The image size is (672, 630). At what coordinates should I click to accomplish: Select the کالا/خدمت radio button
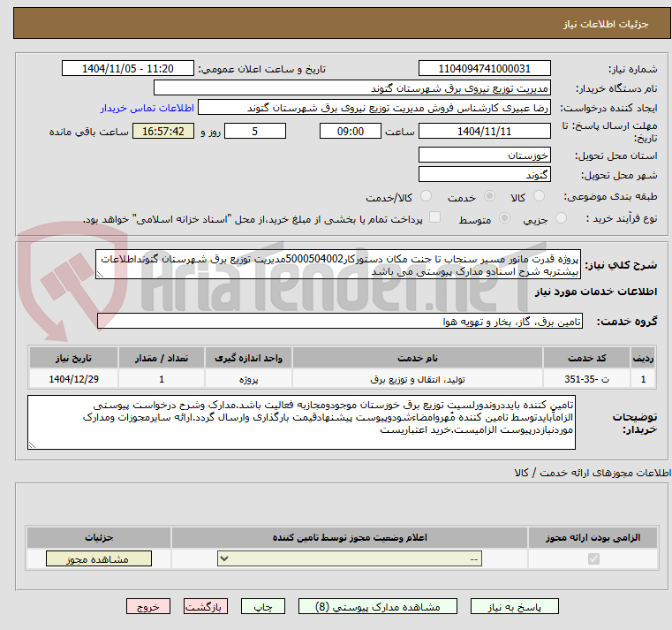coord(426,196)
